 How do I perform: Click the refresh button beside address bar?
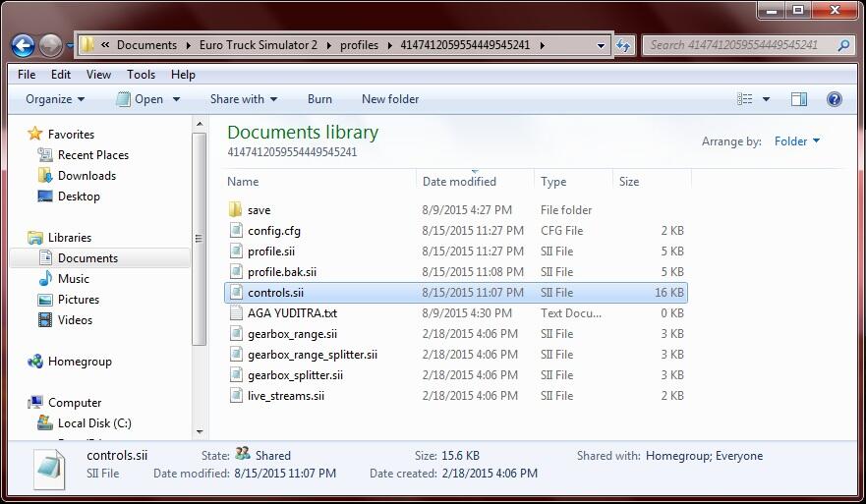click(x=623, y=45)
